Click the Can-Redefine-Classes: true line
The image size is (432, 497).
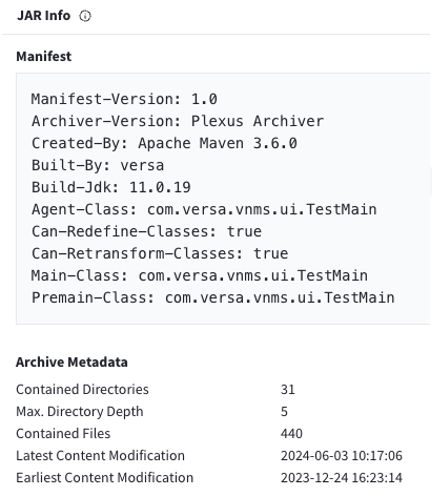[147, 231]
